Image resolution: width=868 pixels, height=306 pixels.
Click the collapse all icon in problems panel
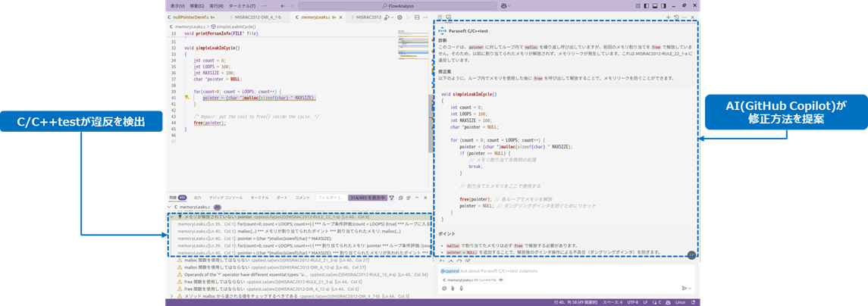tap(401, 198)
